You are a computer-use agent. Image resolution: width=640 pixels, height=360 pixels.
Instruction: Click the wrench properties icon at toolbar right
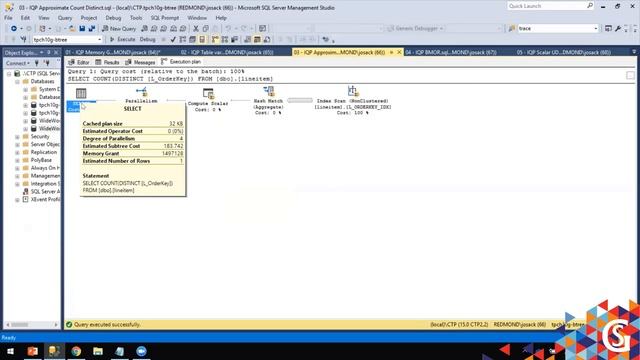618,29
